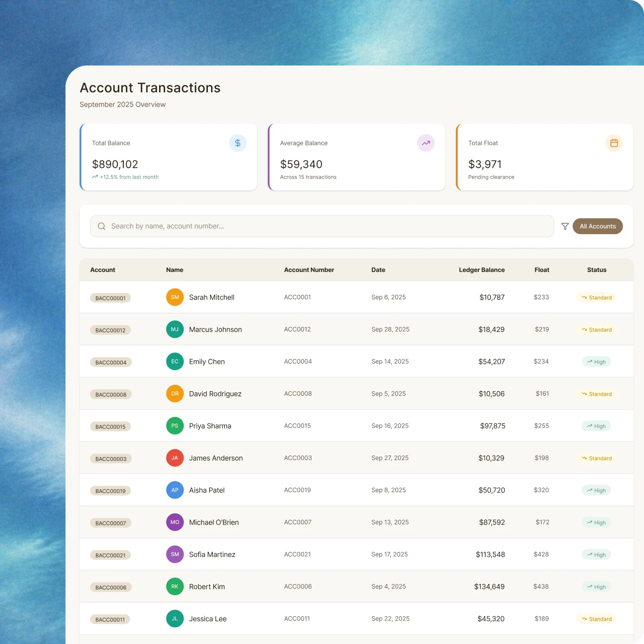Screen dimensions: 644x644
Task: Select the name Sarah Mitchell
Action: tap(212, 297)
